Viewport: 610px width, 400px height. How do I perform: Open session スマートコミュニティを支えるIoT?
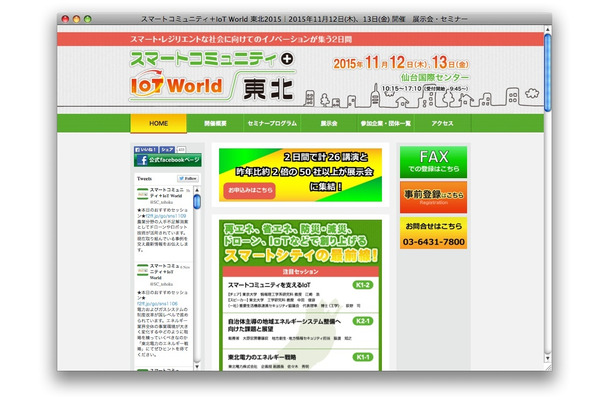pos(269,285)
